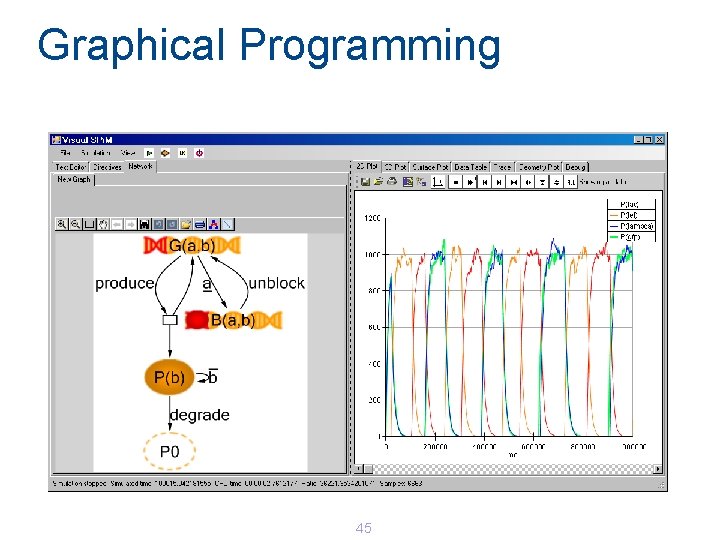Click the orange legend entry in plot
Viewport: 720px width, 540px height.
tap(632, 215)
